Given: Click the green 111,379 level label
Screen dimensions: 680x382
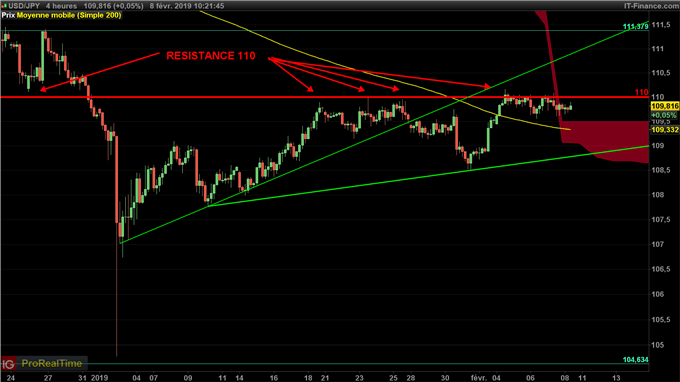Looking at the screenshot, I should [635, 27].
